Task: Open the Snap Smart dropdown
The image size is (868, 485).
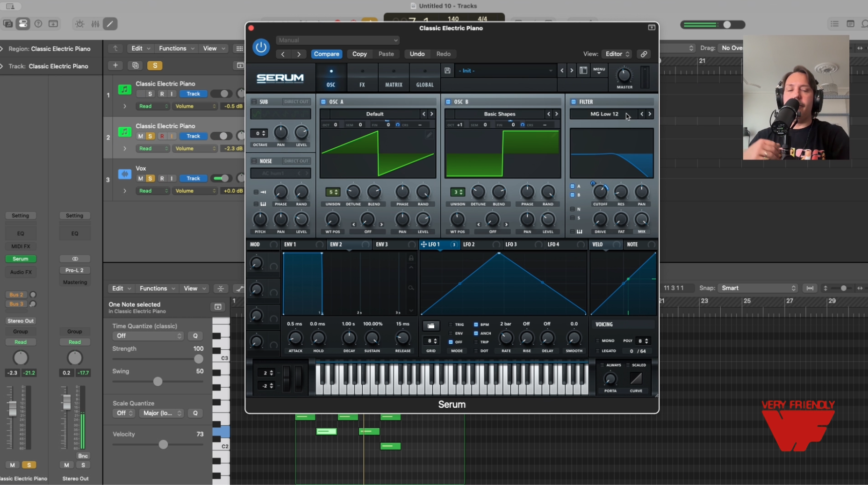Action: tap(758, 288)
